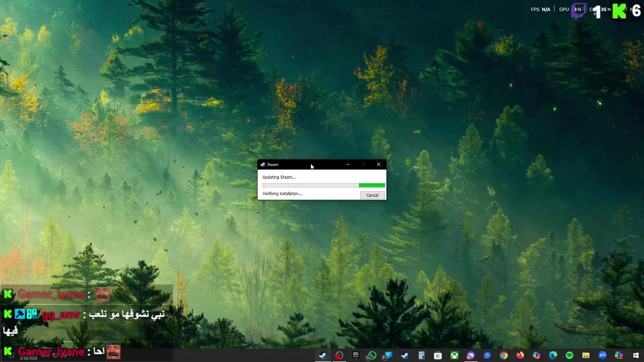Open the Steam taskbar icon beside Calculator
This screenshot has height=362, width=644.
click(405, 355)
